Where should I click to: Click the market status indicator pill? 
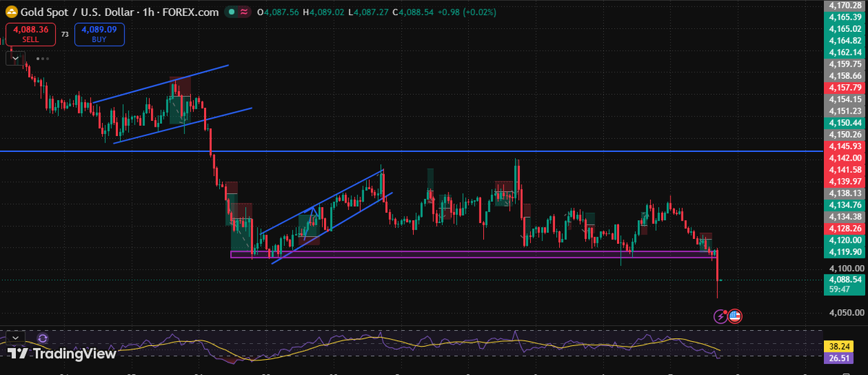click(239, 12)
